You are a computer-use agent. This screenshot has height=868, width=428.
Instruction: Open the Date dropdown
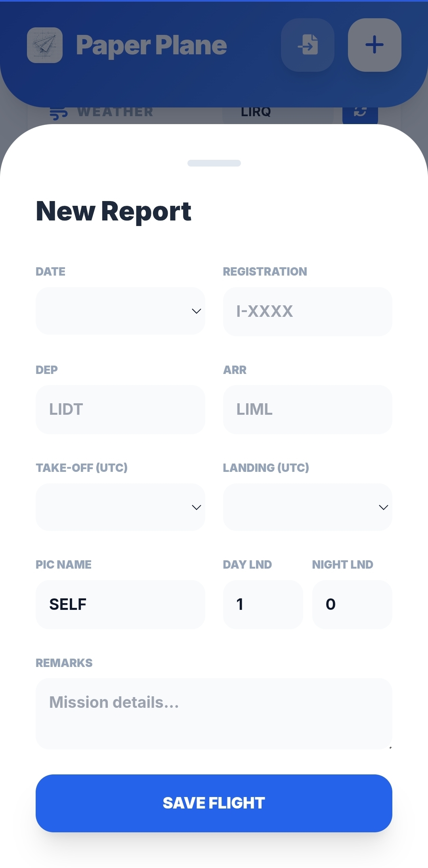click(120, 311)
